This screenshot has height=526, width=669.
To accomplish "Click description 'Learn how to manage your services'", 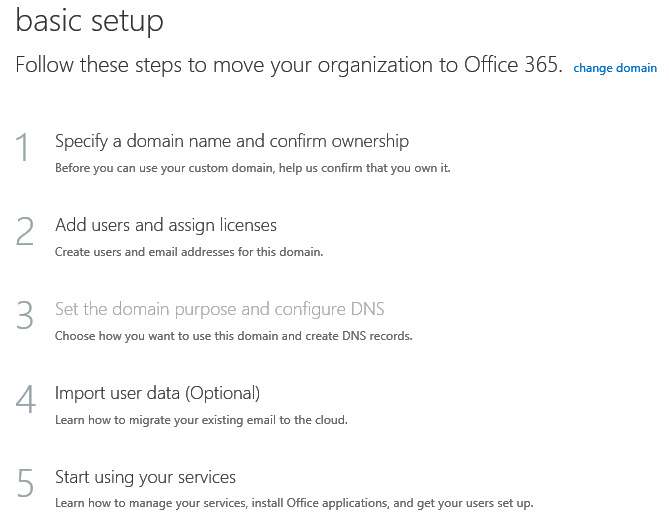I will pyautogui.click(x=294, y=503).
